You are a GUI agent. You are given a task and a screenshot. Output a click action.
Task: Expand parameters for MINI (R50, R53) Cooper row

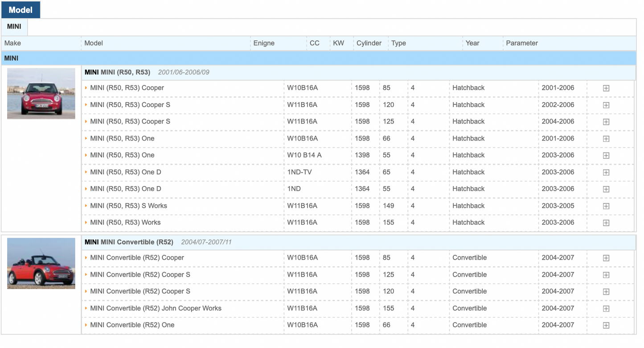tap(606, 88)
